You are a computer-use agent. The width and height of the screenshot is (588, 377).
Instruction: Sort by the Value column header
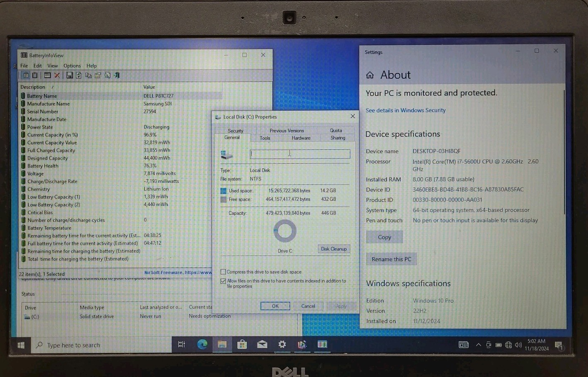(182, 87)
